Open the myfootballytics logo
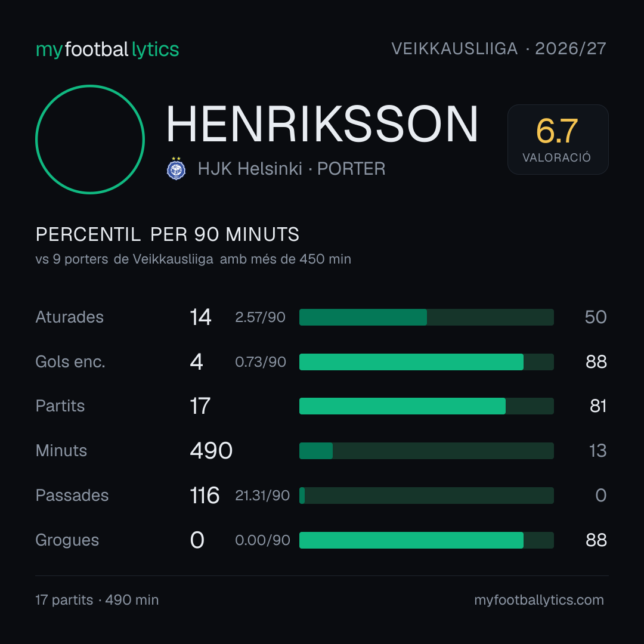 (107, 49)
